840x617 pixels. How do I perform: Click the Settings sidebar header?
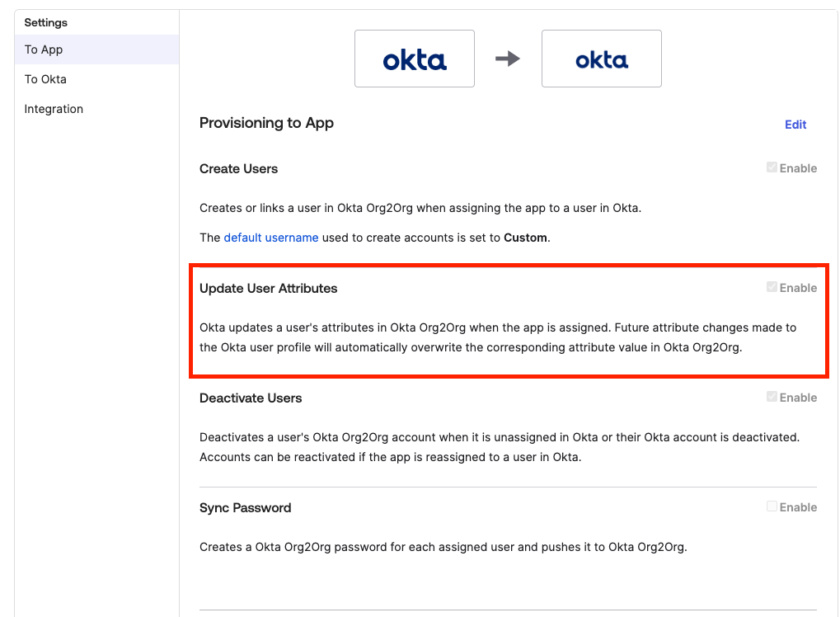pos(46,22)
